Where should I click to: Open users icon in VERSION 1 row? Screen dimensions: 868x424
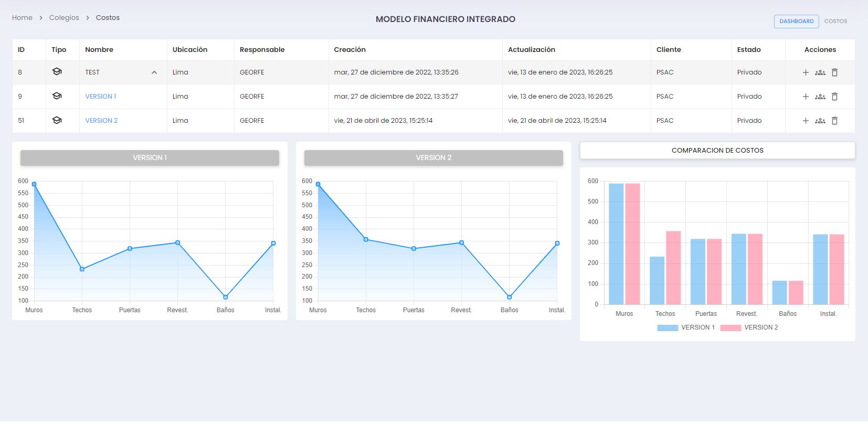pos(820,97)
